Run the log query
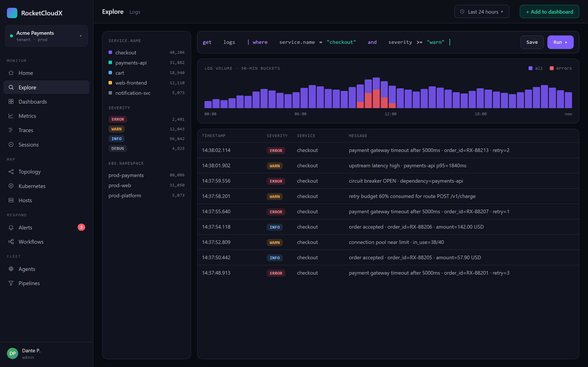 [560, 42]
